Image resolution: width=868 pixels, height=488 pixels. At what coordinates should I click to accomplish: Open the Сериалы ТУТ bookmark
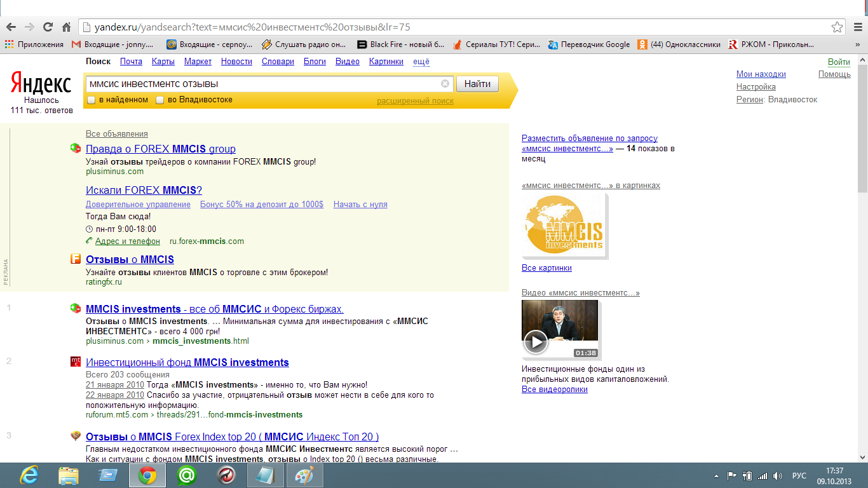pyautogui.click(x=496, y=44)
